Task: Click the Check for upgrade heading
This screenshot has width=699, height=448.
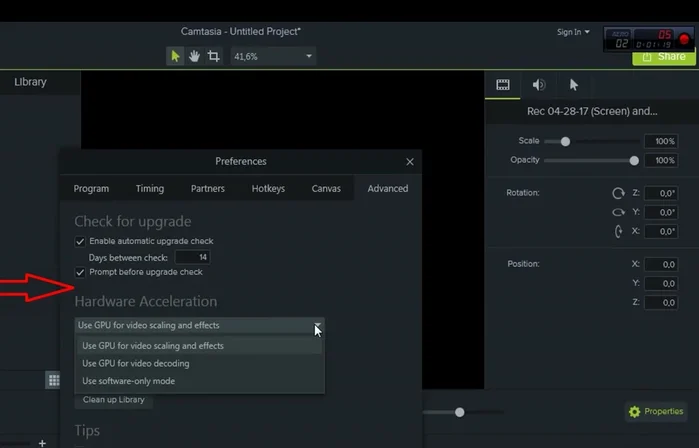Action: [x=133, y=222]
